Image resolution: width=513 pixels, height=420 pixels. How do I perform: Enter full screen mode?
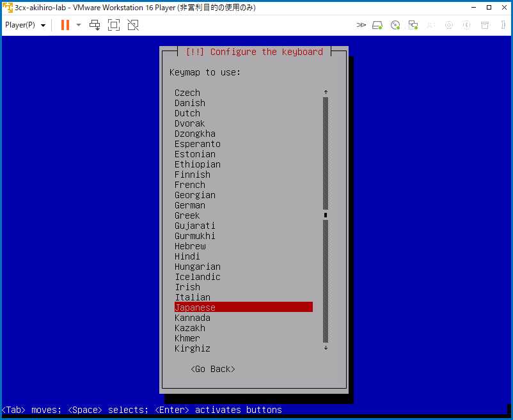(x=114, y=25)
